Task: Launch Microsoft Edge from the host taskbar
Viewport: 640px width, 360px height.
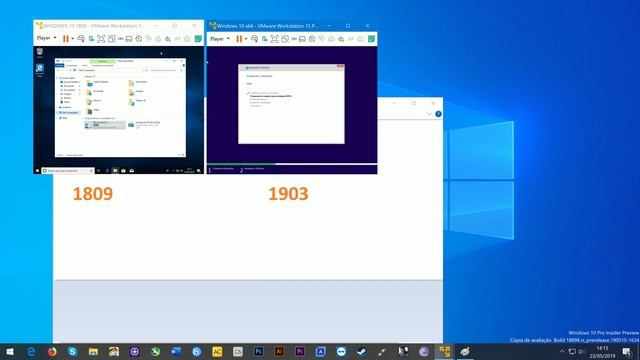Action: click(x=31, y=351)
